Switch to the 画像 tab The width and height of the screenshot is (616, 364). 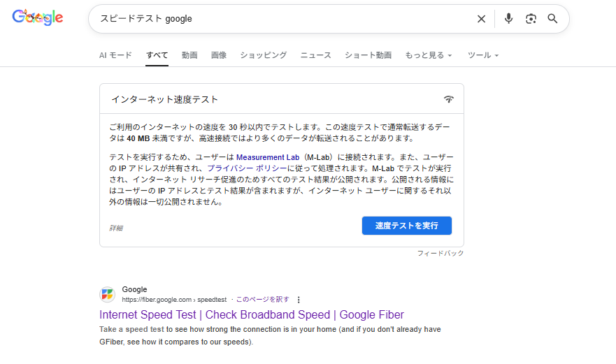click(x=219, y=55)
